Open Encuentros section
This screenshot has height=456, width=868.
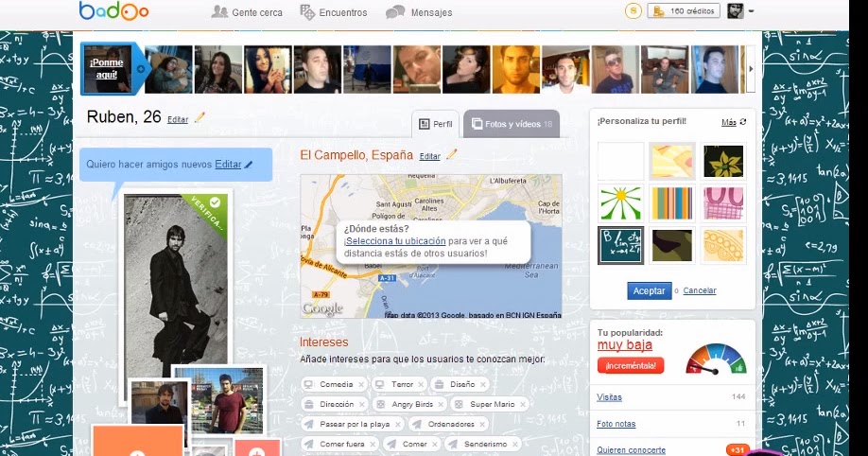[x=333, y=12]
